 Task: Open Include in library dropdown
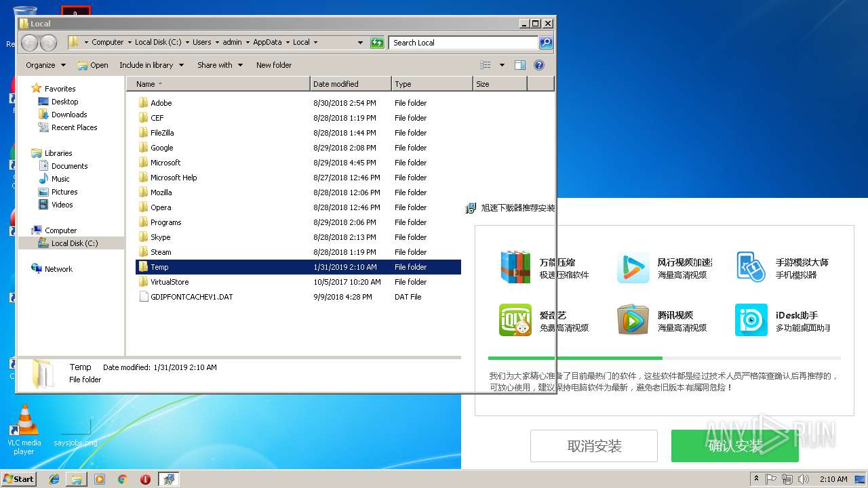pos(151,65)
